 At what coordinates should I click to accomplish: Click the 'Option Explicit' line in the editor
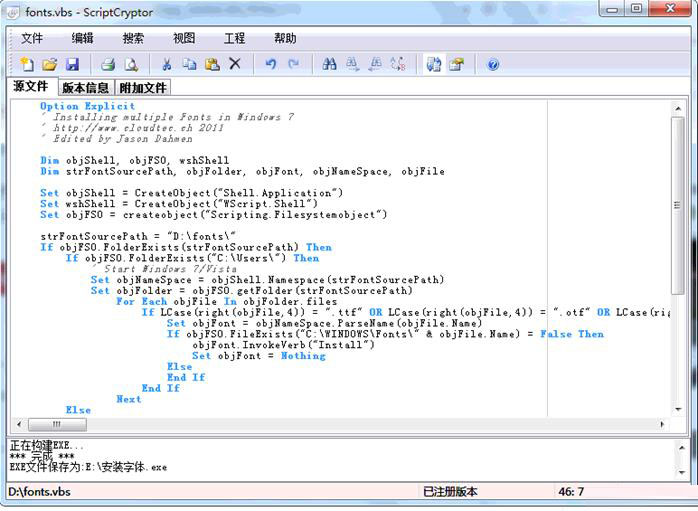click(x=87, y=106)
